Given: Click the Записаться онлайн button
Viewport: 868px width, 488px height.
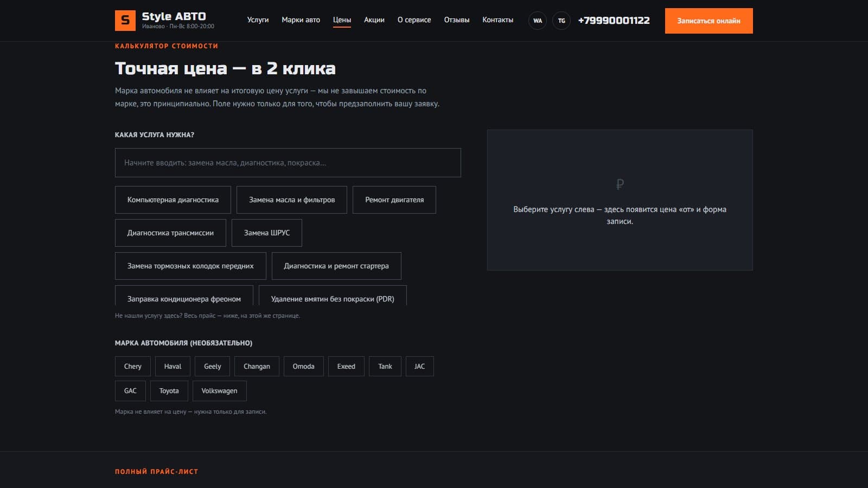Looking at the screenshot, I should [709, 21].
